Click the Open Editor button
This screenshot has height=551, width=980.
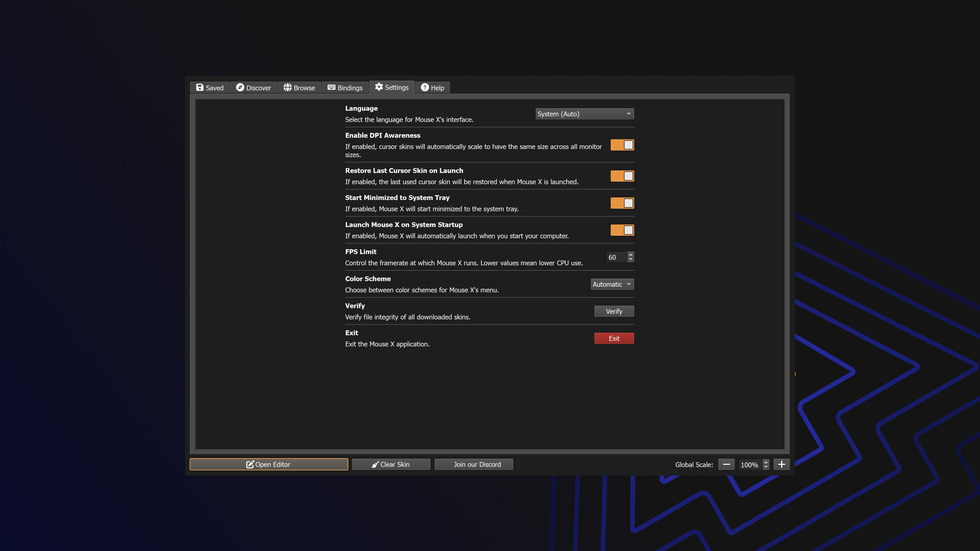point(268,464)
